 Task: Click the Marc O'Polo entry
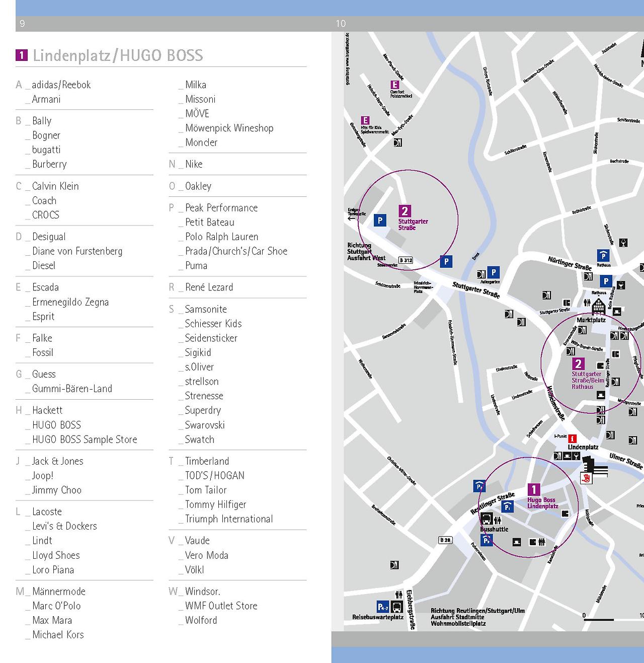click(x=56, y=606)
